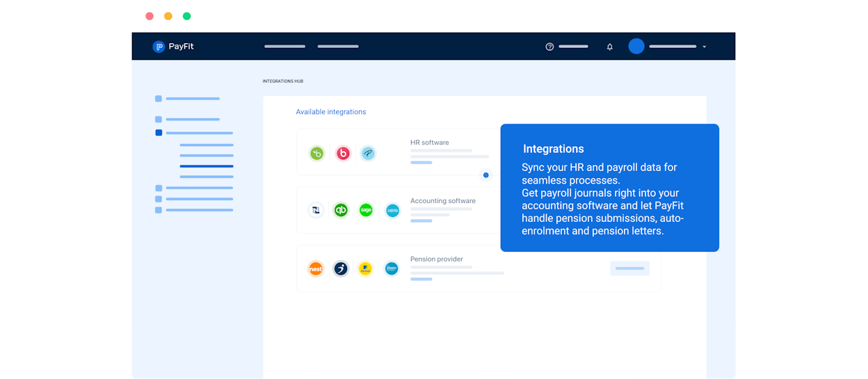Select the QuickBooks integration icon
868x379 pixels.
point(341,210)
